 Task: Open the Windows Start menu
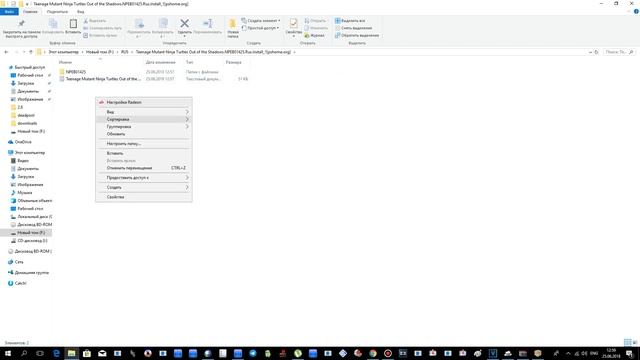click(x=7, y=353)
